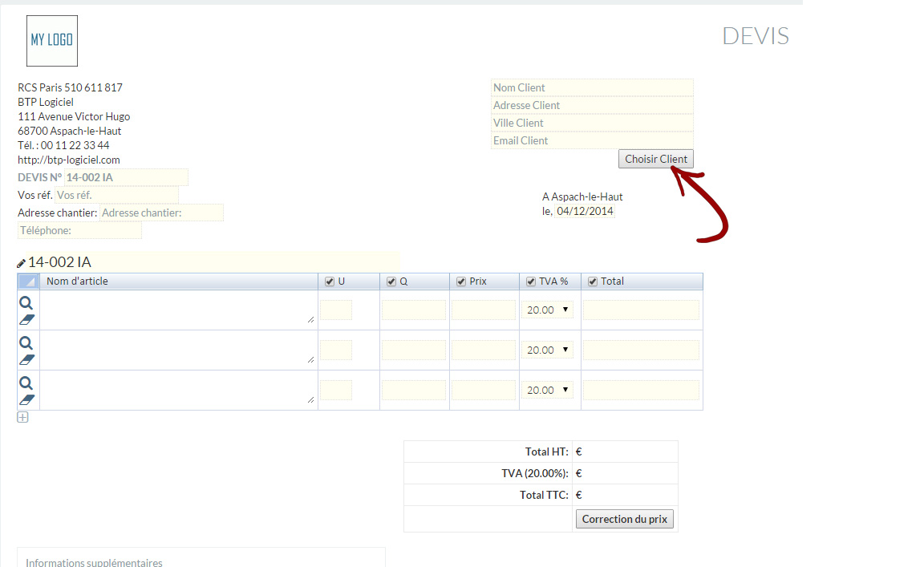924x567 pixels.
Task: Click the MY LOGO image
Action: pyautogui.click(x=52, y=41)
